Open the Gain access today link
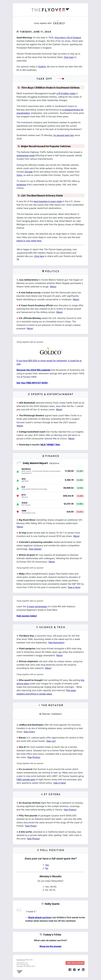 [x=27, y=616]
